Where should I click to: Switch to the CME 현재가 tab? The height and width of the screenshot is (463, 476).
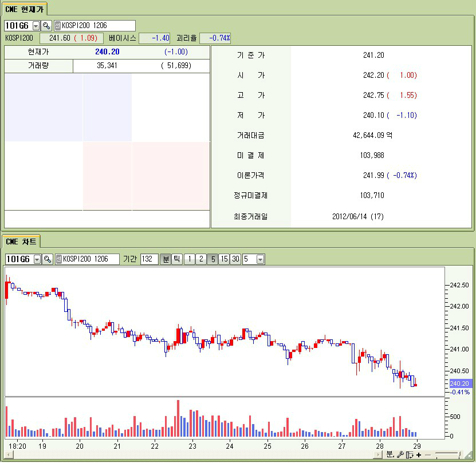click(24, 9)
